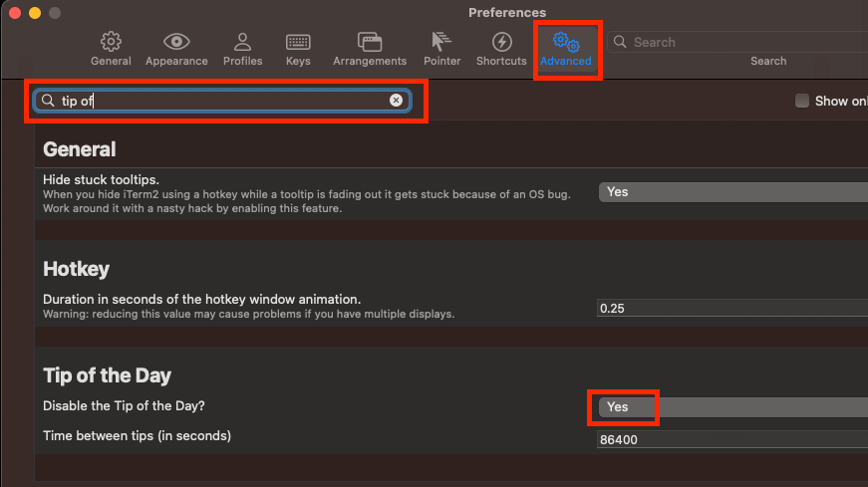This screenshot has width=868, height=487.
Task: Switch to the Pointer tab label
Action: [441, 61]
